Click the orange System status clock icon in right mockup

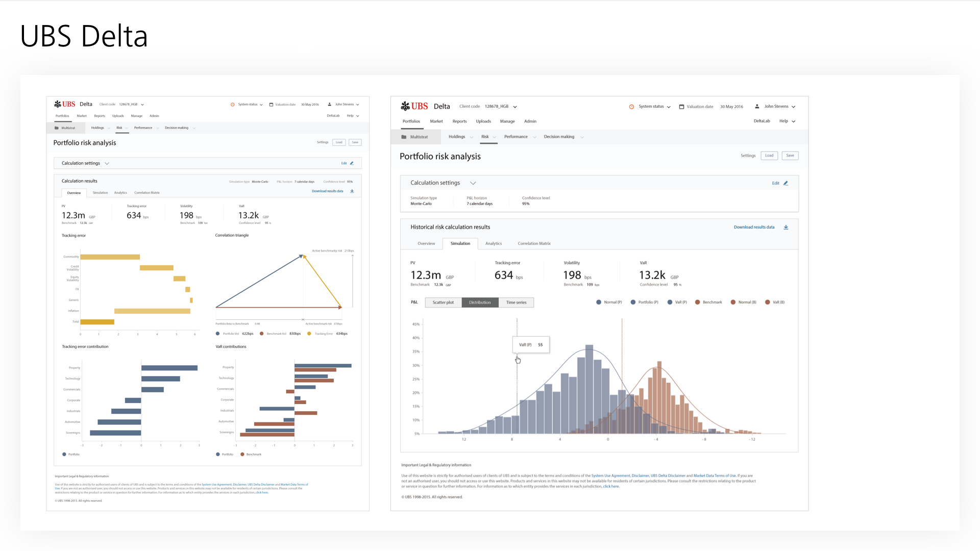click(x=631, y=107)
